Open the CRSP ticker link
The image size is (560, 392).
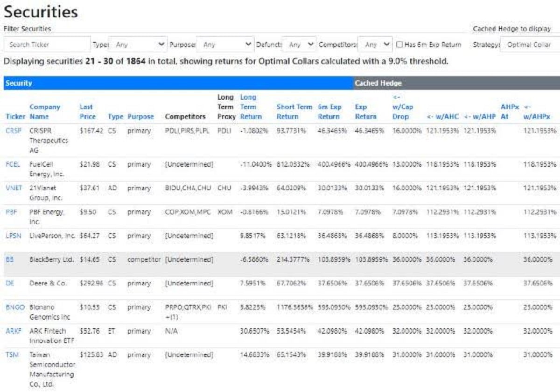tap(14, 131)
